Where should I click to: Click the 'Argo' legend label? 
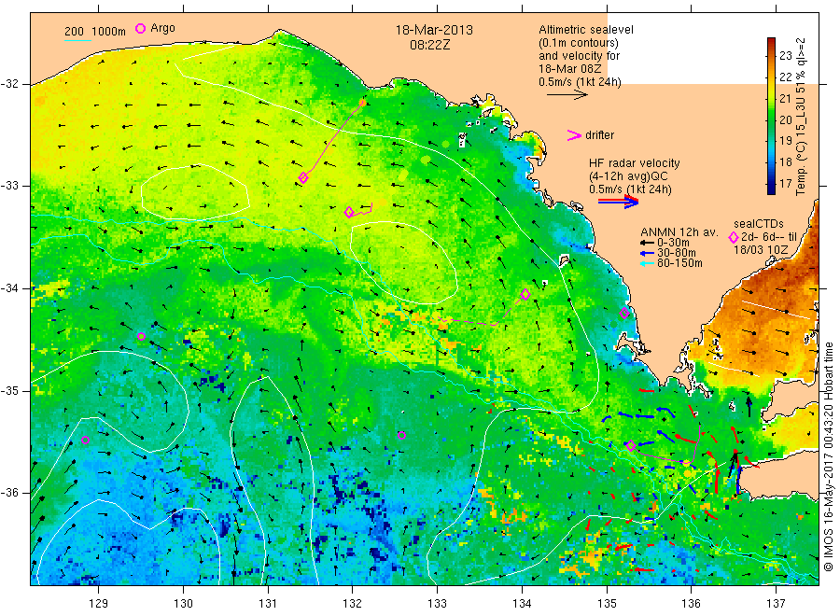(162, 28)
